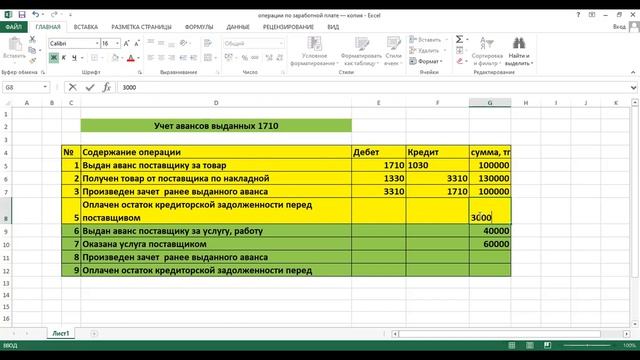This screenshot has width=640, height=360.
Task: Click the Save icon in quick access toolbar
Action: (22, 15)
